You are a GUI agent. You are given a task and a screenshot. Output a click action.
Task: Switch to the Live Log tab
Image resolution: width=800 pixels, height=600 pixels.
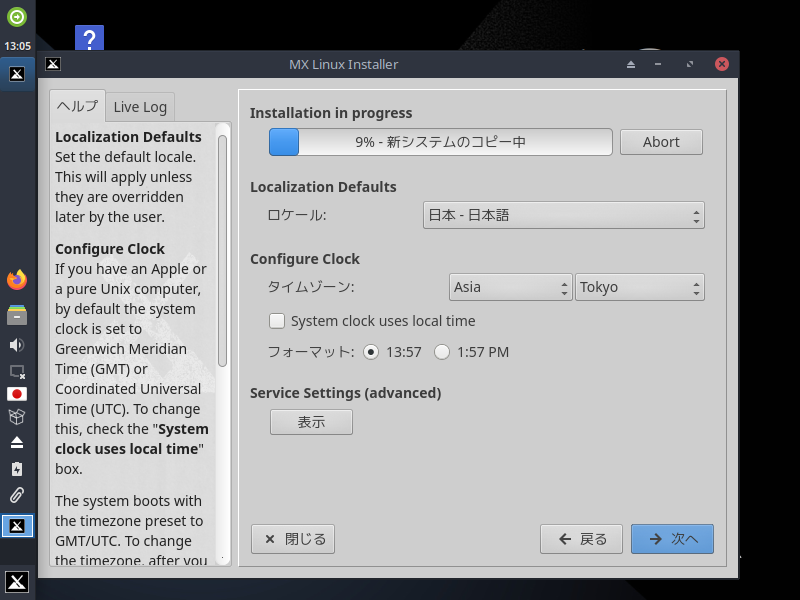pos(140,107)
